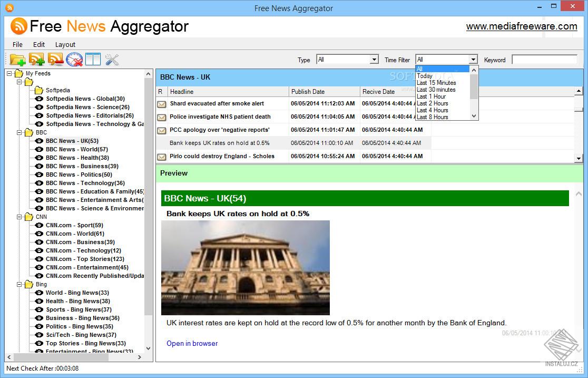Click envelope icon for Shard evacuated headline
Viewport: 588px width, 378px height.
162,104
